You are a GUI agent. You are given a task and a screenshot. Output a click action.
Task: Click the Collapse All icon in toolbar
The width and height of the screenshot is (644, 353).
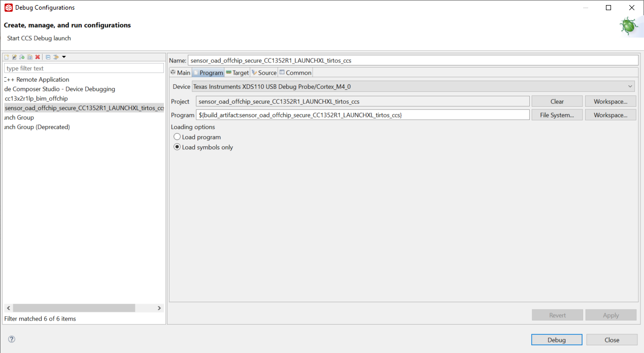[48, 57]
